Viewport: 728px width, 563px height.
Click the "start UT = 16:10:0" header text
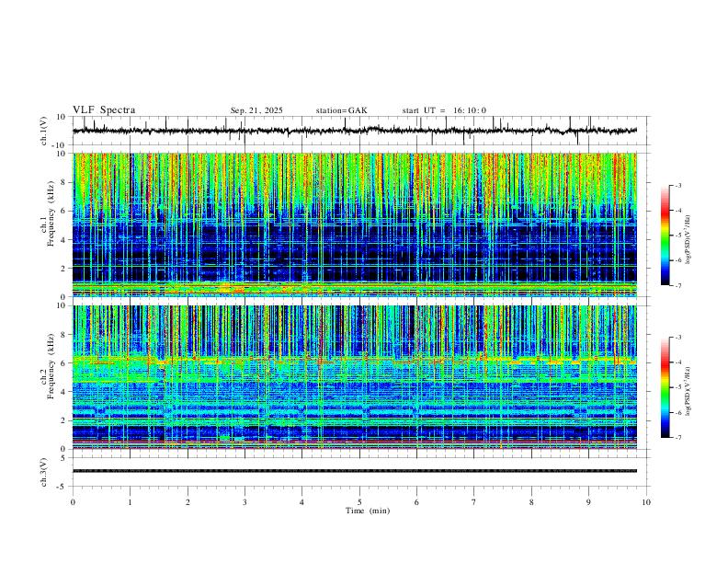click(444, 110)
